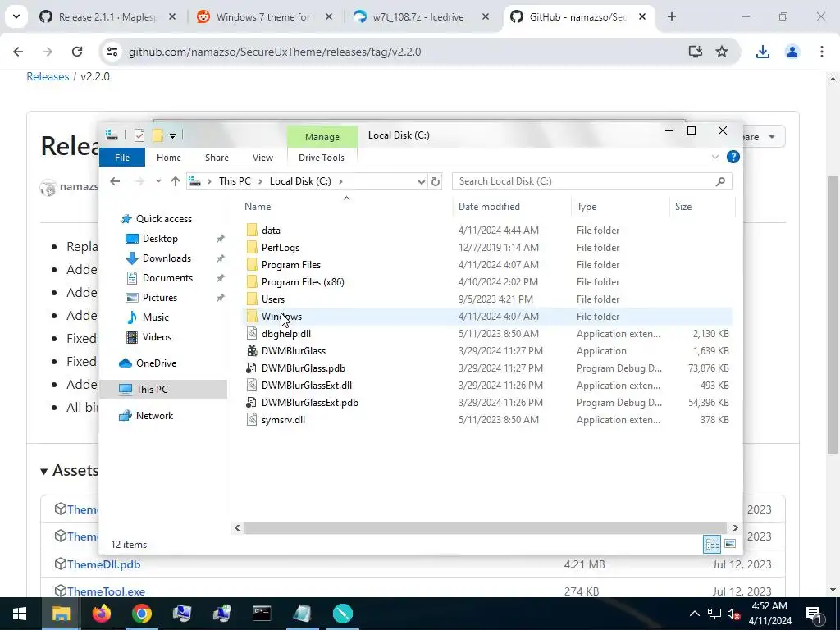Expand the Explorer ribbon chevron
This screenshot has height=630, width=840.
coord(714,157)
